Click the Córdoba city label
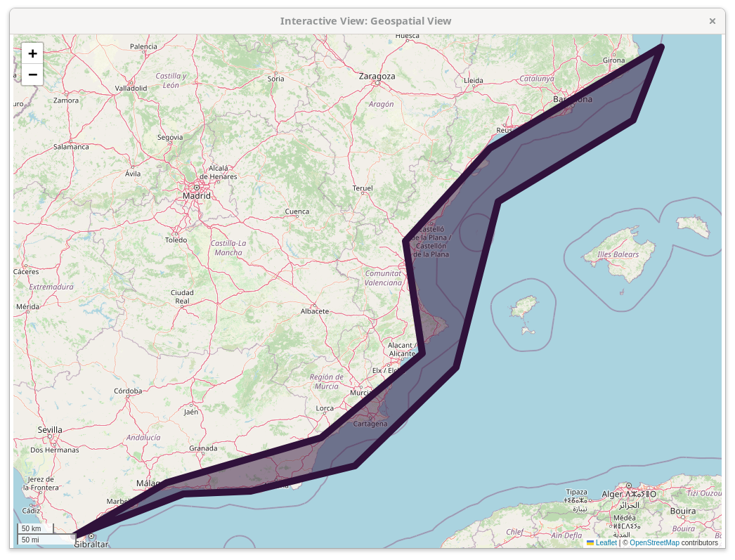735x560 pixels. click(x=128, y=391)
